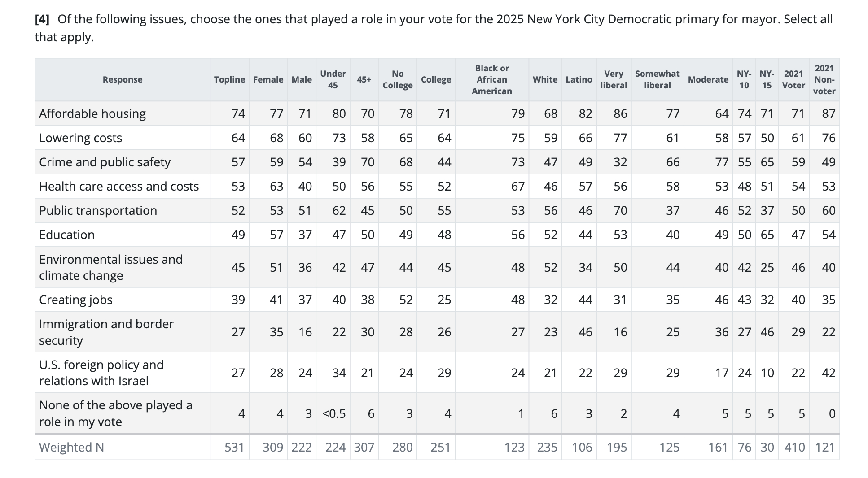
Task: Select the Weighted N row label
Action: click(71, 447)
